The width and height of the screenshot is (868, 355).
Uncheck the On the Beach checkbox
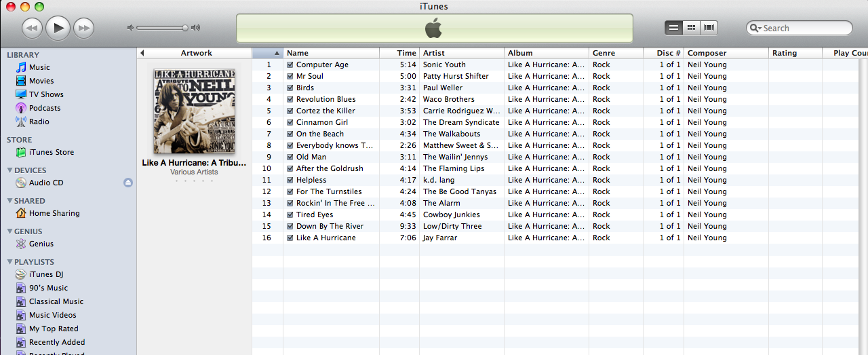pos(290,134)
